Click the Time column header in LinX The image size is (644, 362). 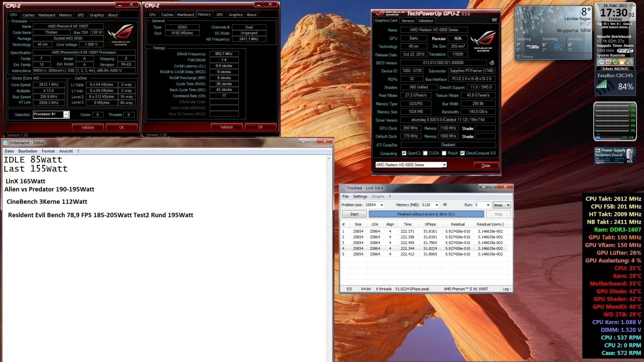[x=407, y=224]
